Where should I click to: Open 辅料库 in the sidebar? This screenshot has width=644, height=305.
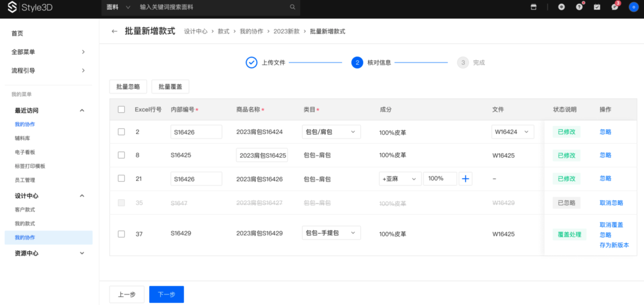(22, 138)
